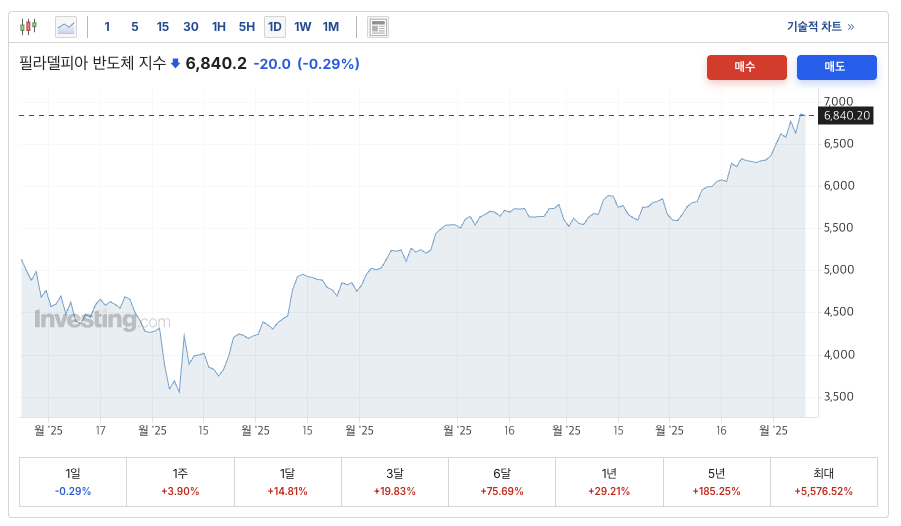Click the news overlay icon in toolbar
Screen dimensions: 901x526
pos(378,27)
